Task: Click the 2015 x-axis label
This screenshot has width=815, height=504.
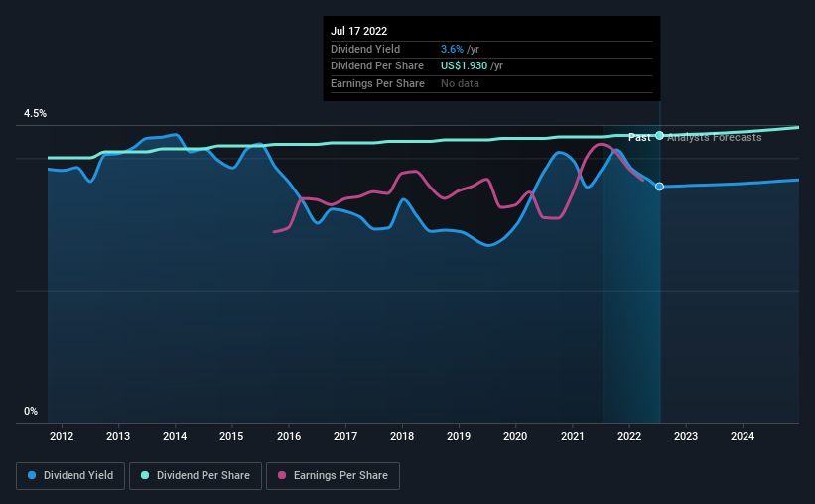Action: click(x=231, y=436)
